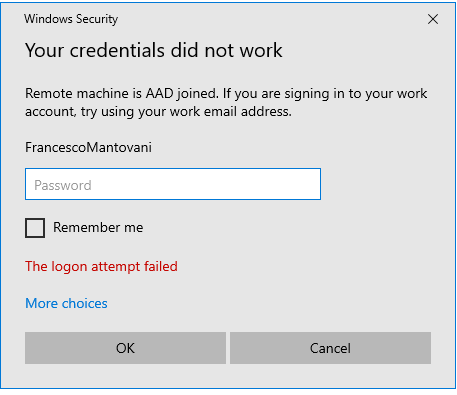
Task: Click the right end of the Password box
Action: pos(310,184)
